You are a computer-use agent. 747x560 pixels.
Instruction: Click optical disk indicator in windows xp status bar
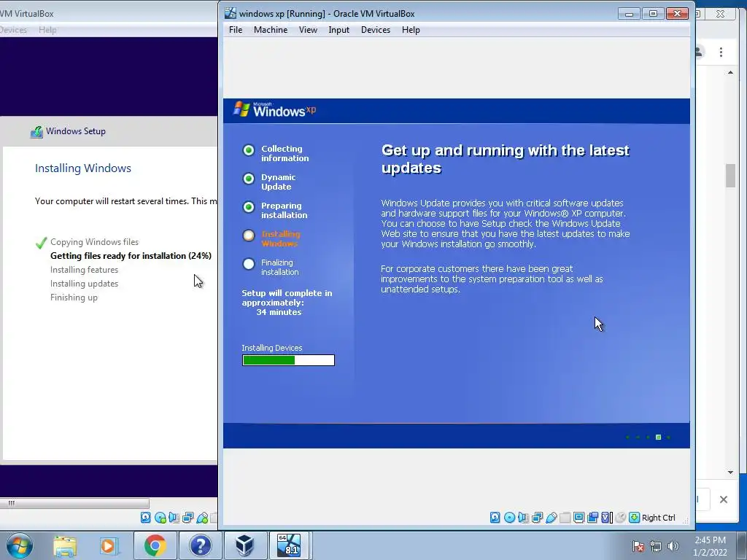(x=509, y=518)
